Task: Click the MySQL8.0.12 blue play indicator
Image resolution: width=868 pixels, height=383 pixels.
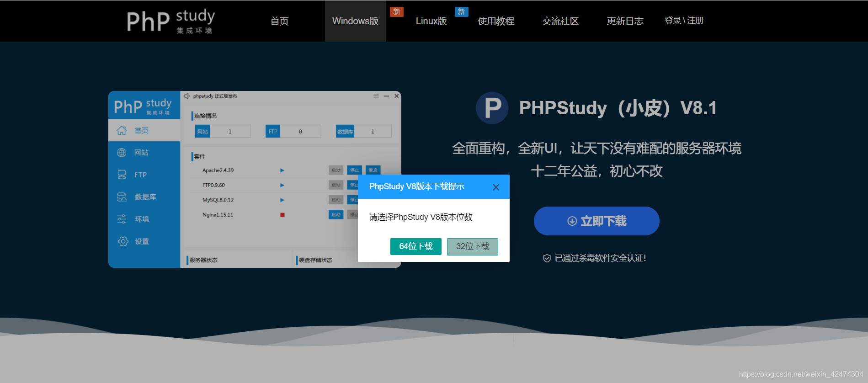Action: [x=282, y=200]
